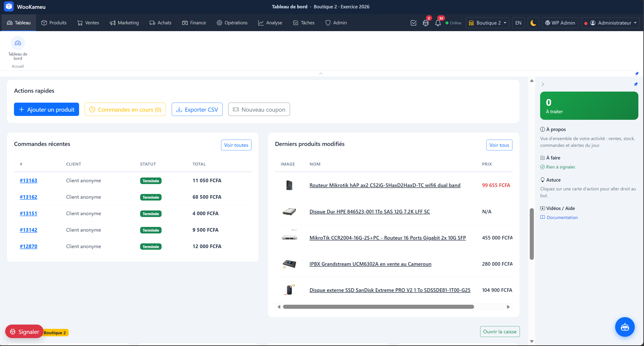Collapse the right side panel chevron
644x346 pixels.
[x=543, y=84]
